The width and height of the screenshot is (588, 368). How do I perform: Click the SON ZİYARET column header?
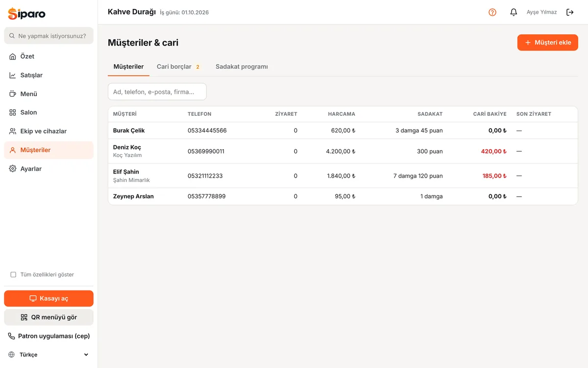[x=534, y=114]
